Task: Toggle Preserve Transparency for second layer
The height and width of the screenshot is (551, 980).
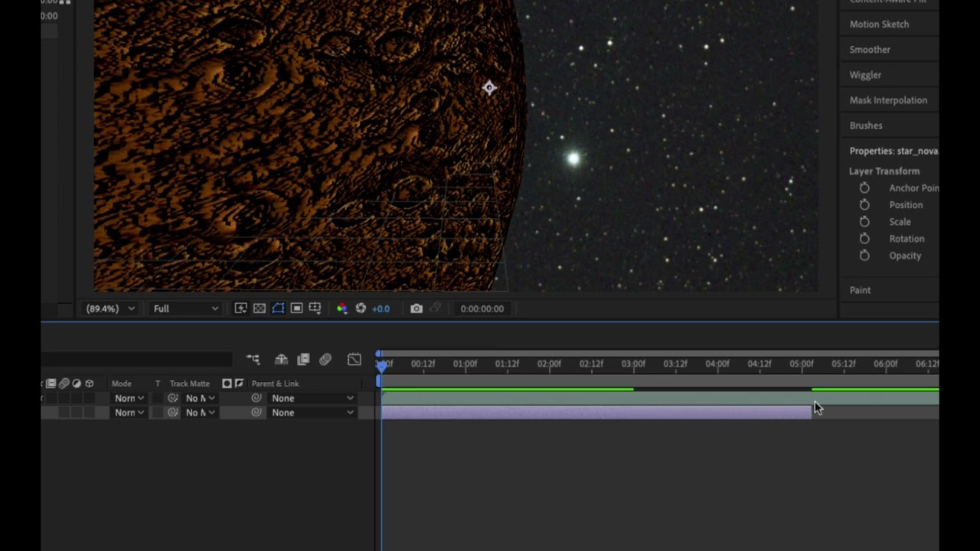Action: click(x=158, y=412)
